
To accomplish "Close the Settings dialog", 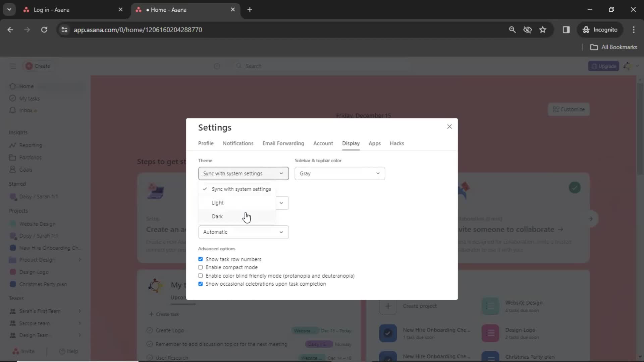I will (x=449, y=126).
